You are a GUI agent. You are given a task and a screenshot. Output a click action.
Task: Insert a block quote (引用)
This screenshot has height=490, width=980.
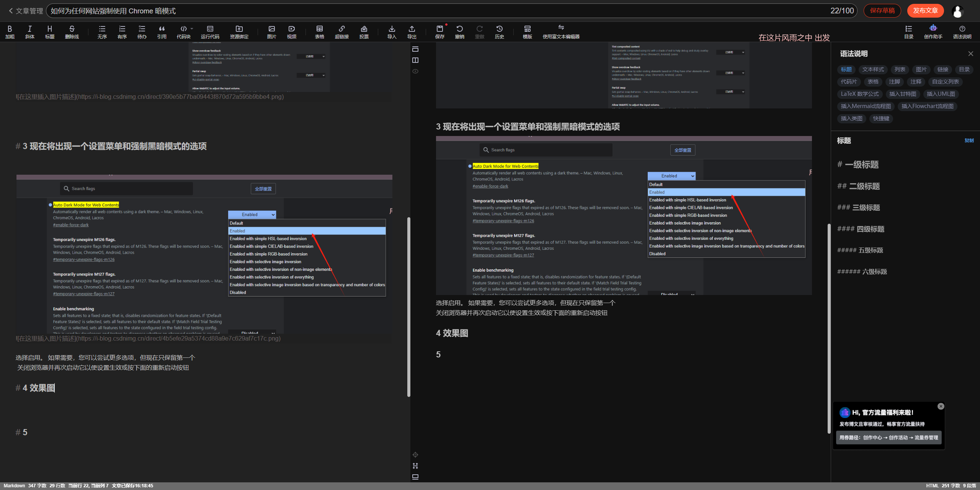click(x=162, y=32)
